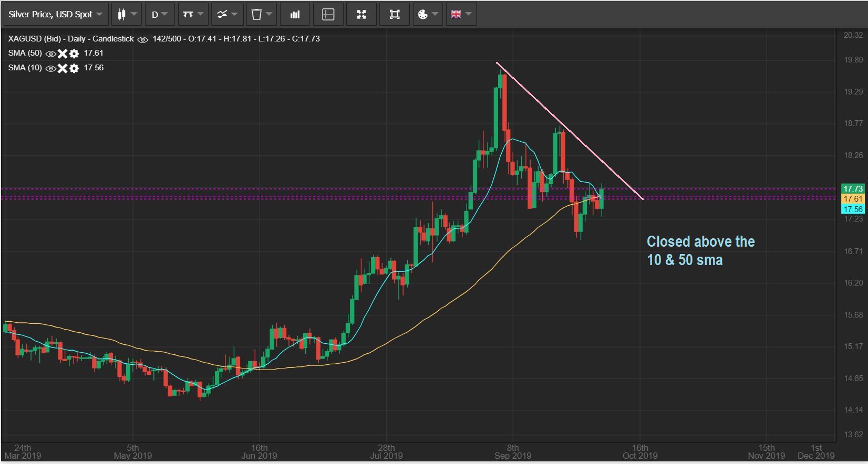Click the 15.17 price axis label

tap(853, 346)
